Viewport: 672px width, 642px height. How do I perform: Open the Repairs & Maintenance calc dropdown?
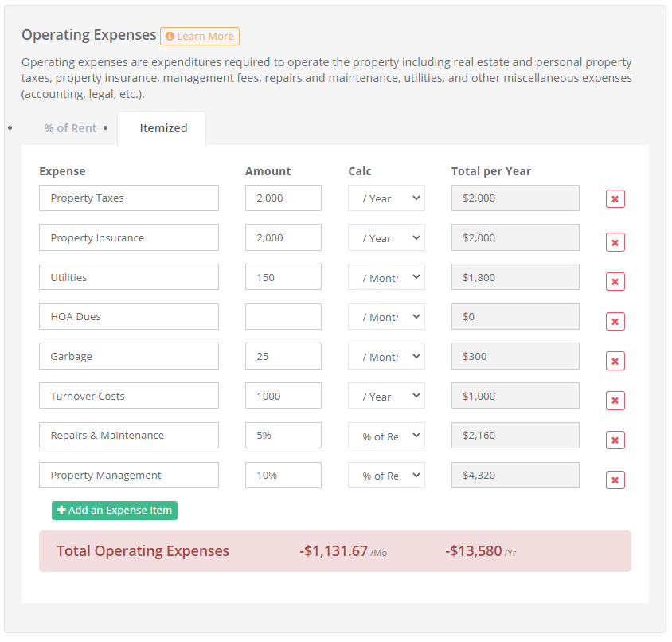tap(386, 435)
